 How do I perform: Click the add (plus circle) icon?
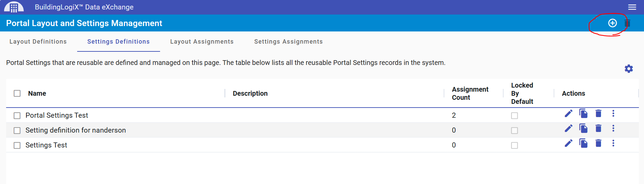tap(613, 23)
